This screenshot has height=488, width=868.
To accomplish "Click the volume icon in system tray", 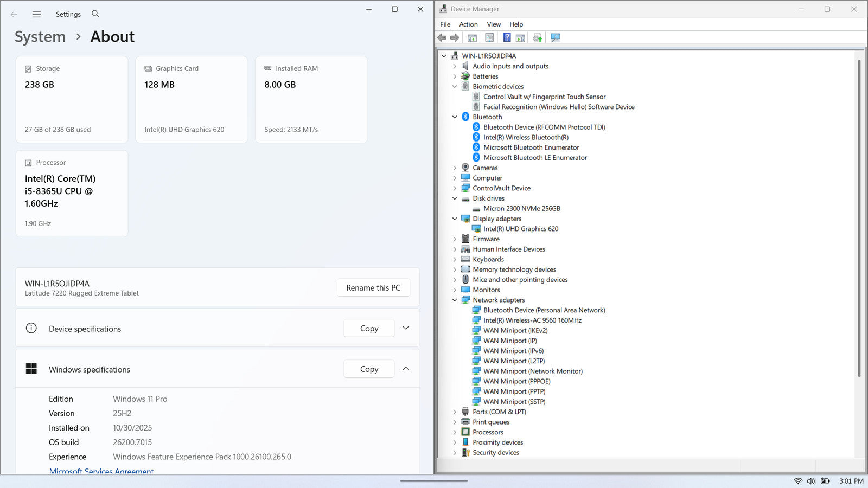I will (811, 481).
